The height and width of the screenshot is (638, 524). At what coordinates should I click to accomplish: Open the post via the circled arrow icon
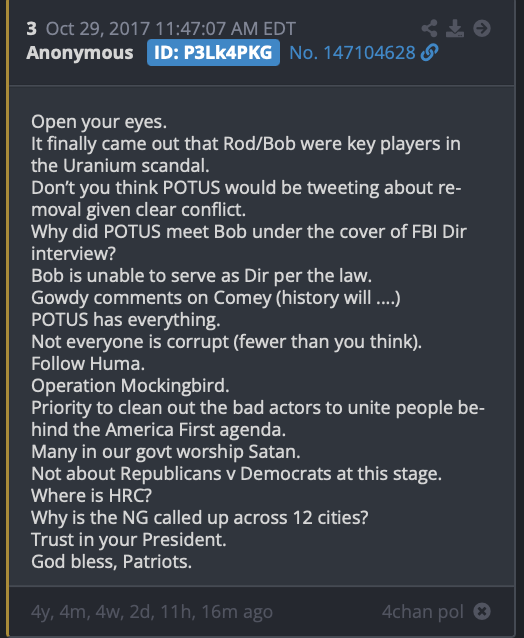[482, 28]
